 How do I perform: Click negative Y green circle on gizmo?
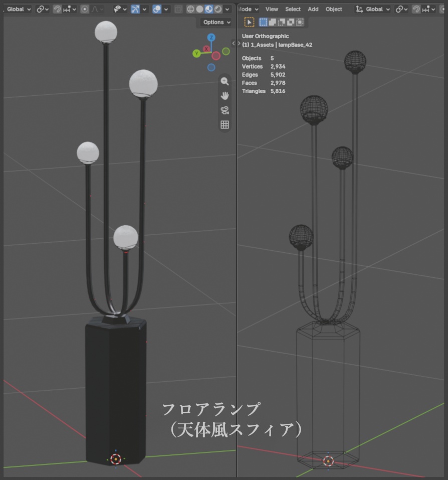(226, 52)
